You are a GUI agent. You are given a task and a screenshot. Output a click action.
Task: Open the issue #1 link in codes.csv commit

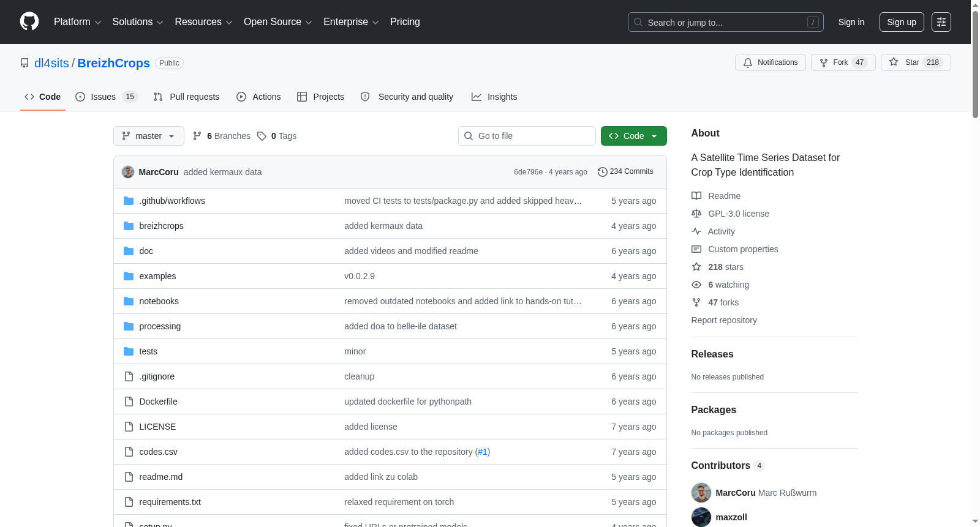pyautogui.click(x=483, y=452)
